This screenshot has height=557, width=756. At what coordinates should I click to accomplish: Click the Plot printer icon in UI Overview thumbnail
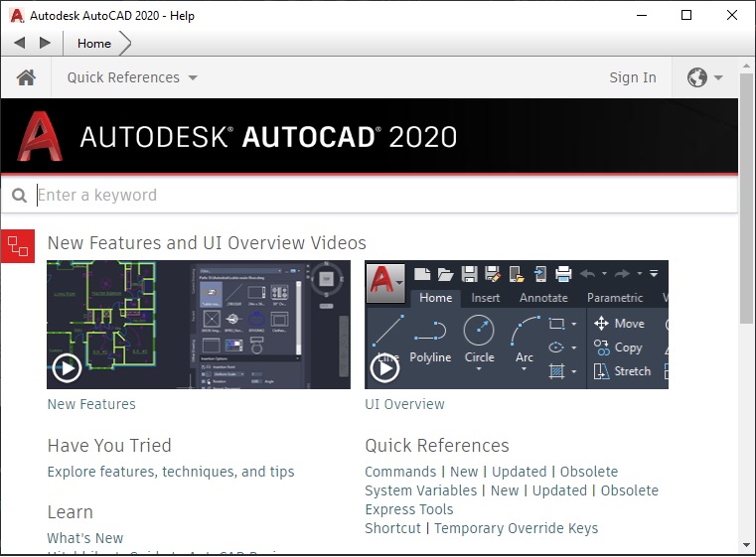pos(562,274)
